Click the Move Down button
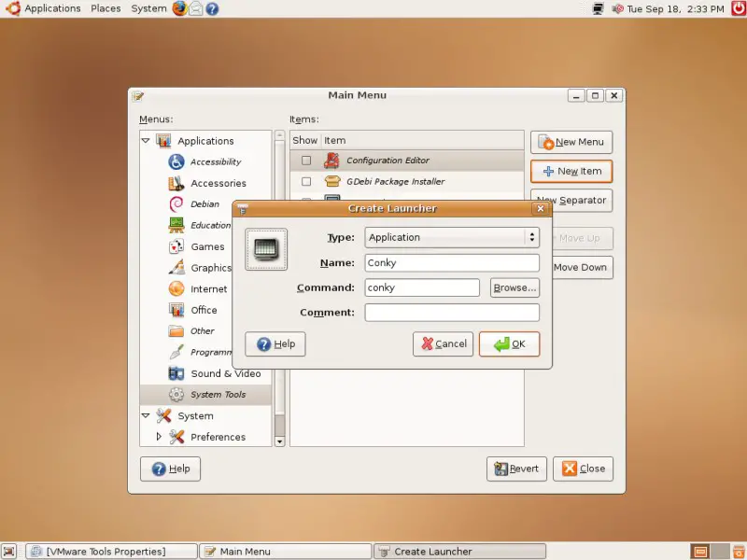This screenshot has height=560, width=747. (582, 267)
